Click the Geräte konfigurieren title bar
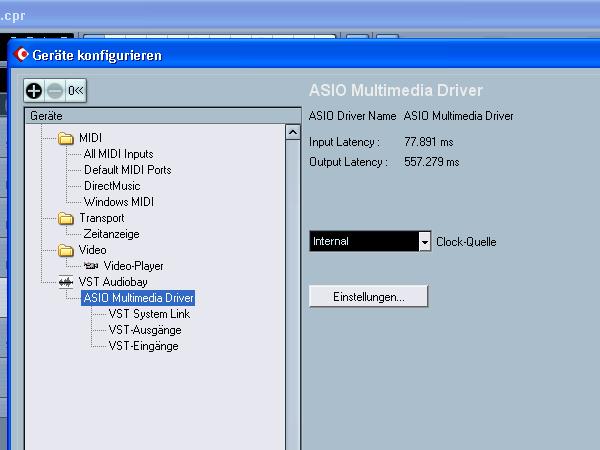 [x=304, y=55]
